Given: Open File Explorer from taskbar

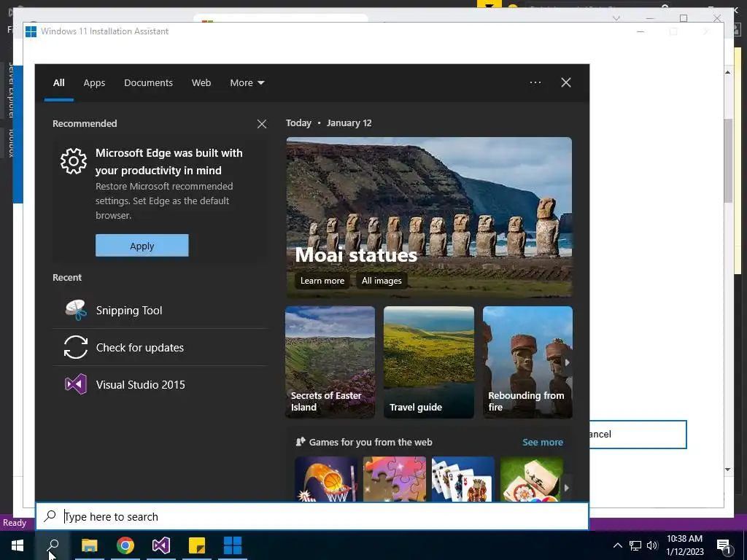Looking at the screenshot, I should 90,545.
